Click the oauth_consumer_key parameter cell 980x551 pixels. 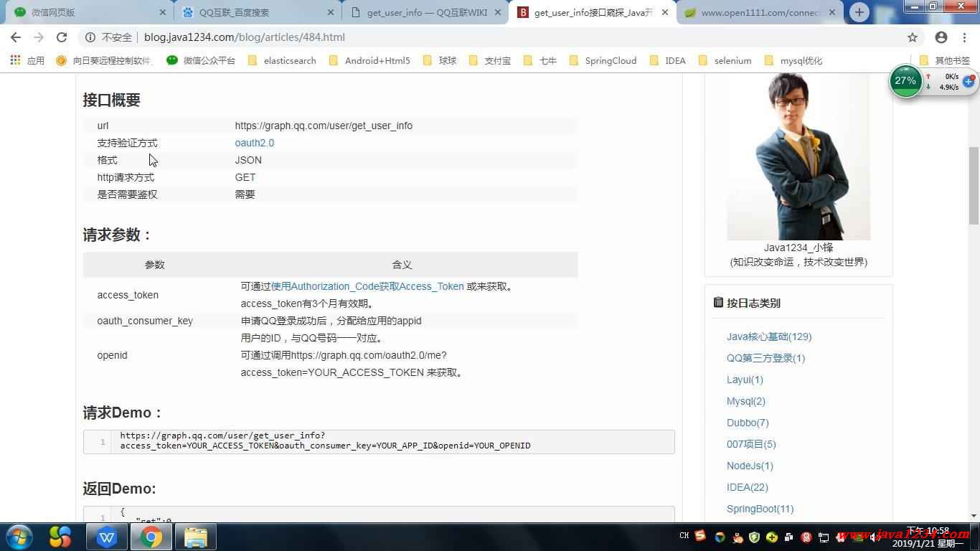pos(145,321)
